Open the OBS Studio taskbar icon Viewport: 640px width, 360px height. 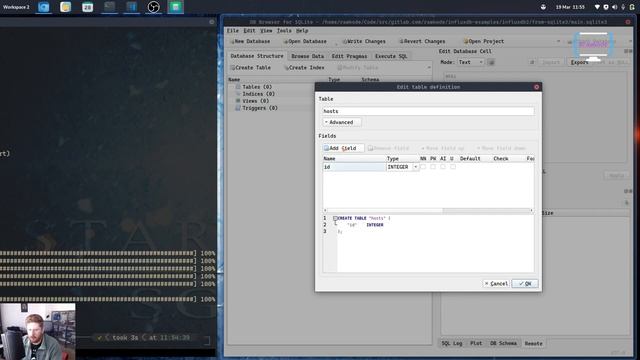coord(153,7)
